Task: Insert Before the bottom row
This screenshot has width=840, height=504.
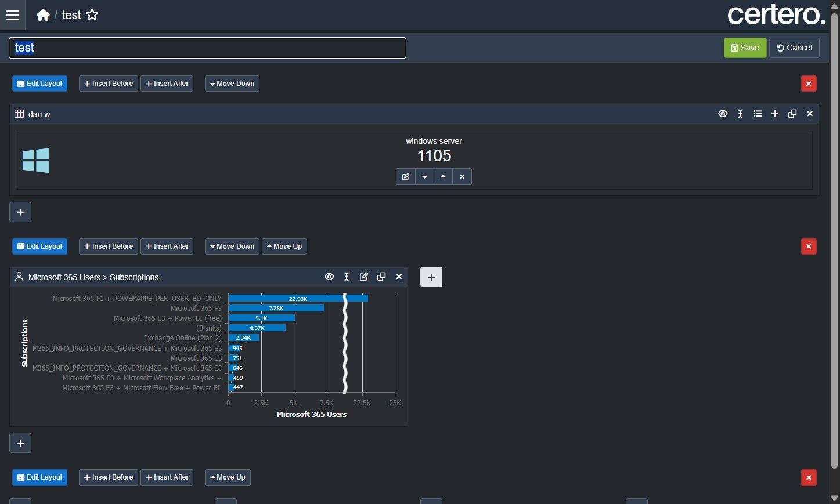Action: pyautogui.click(x=109, y=477)
